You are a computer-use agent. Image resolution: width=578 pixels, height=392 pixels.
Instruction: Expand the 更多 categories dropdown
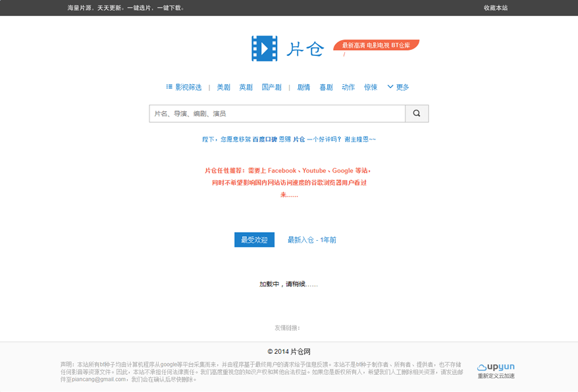tap(398, 87)
